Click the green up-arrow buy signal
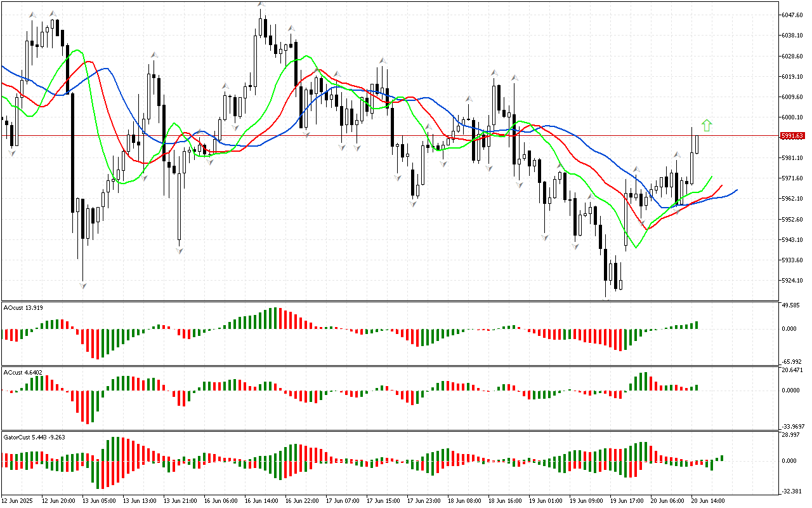Screen dimensions: 812x508 point(707,125)
